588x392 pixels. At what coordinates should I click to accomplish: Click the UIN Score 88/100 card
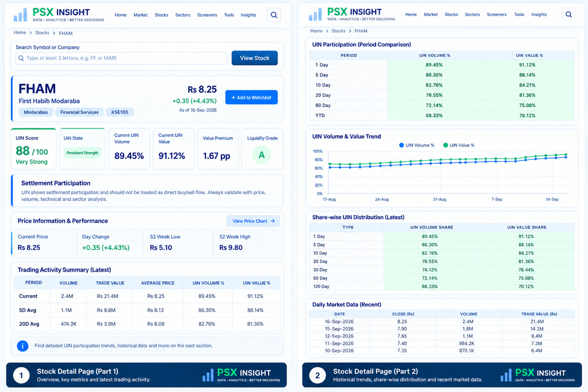[34, 149]
